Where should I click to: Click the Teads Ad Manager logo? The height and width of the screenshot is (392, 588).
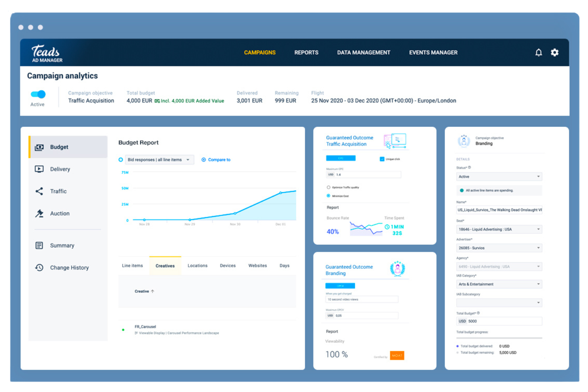tap(47, 54)
